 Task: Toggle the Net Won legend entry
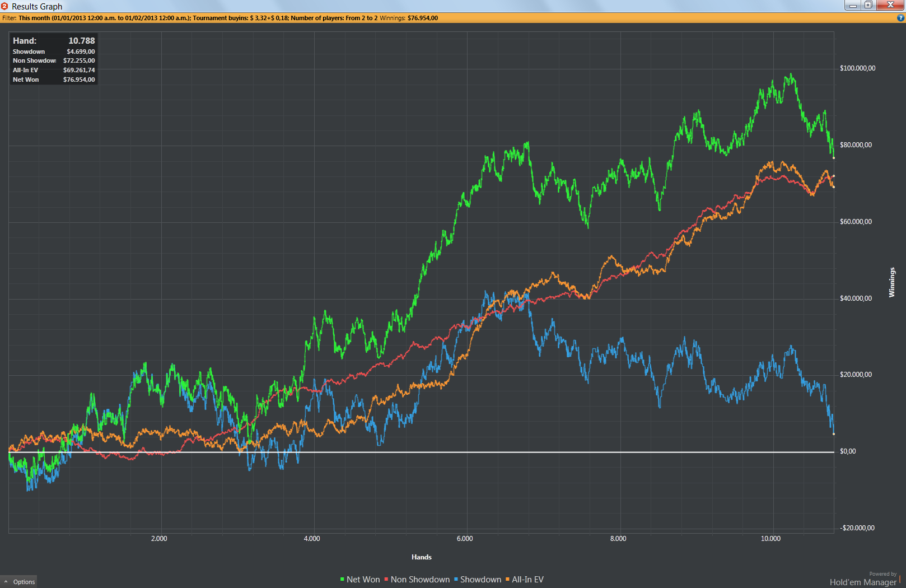[360, 580]
